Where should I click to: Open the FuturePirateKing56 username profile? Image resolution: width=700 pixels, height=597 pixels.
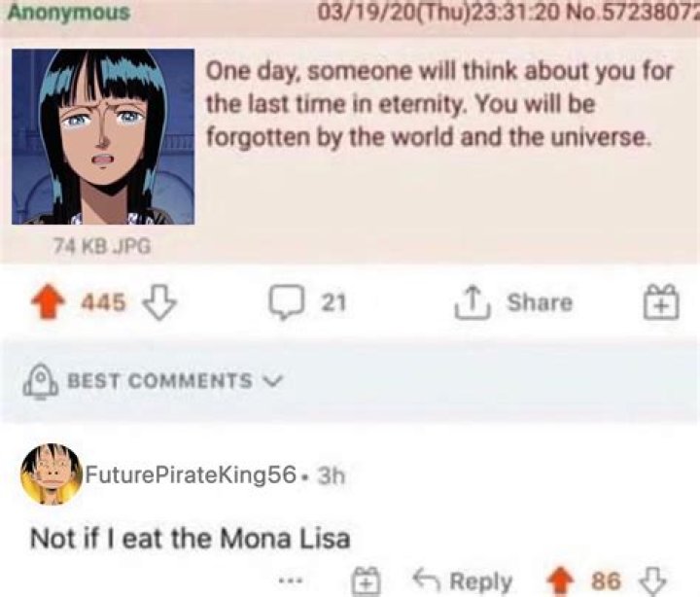191,475
